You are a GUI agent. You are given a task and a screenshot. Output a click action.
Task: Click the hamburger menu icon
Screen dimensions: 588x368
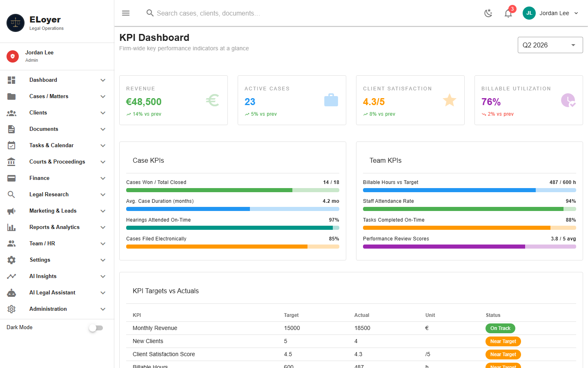coord(126,13)
